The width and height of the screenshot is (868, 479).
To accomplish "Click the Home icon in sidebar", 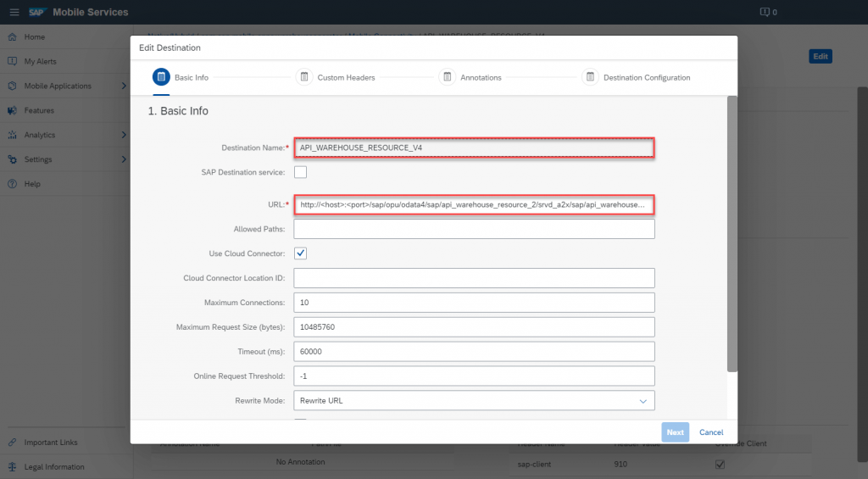I will (12, 37).
